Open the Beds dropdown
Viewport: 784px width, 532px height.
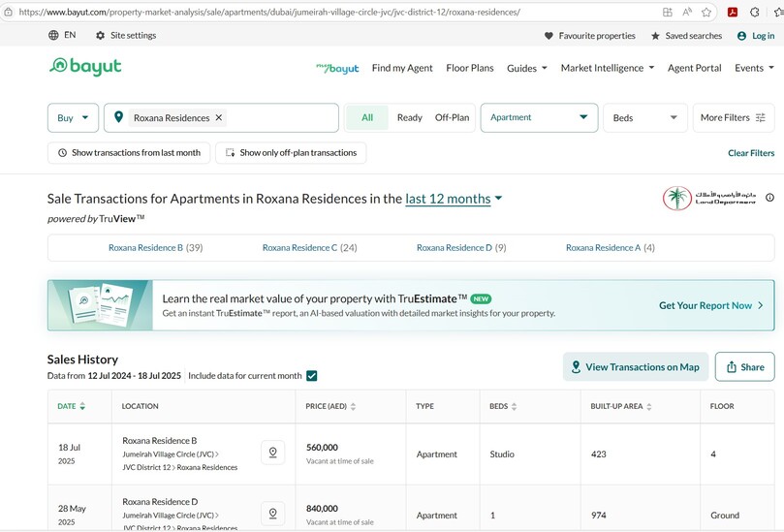pos(645,118)
